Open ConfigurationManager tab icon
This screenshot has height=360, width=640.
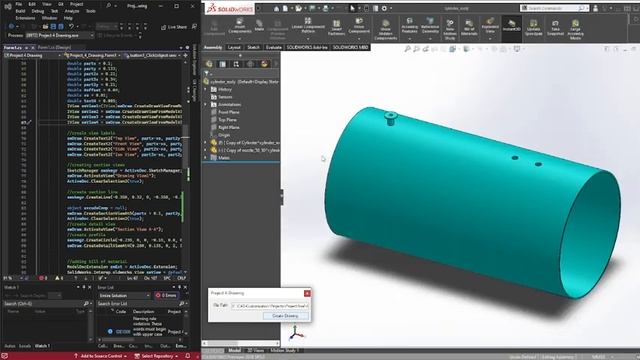tap(236, 64)
